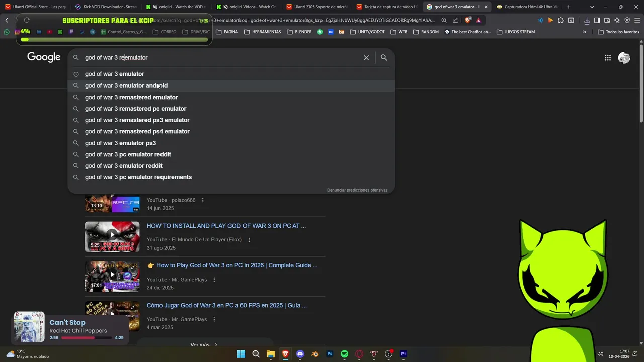644x362 pixels.
Task: Select suggestion god of war 3 remastered pc emulator
Action: (231, 109)
